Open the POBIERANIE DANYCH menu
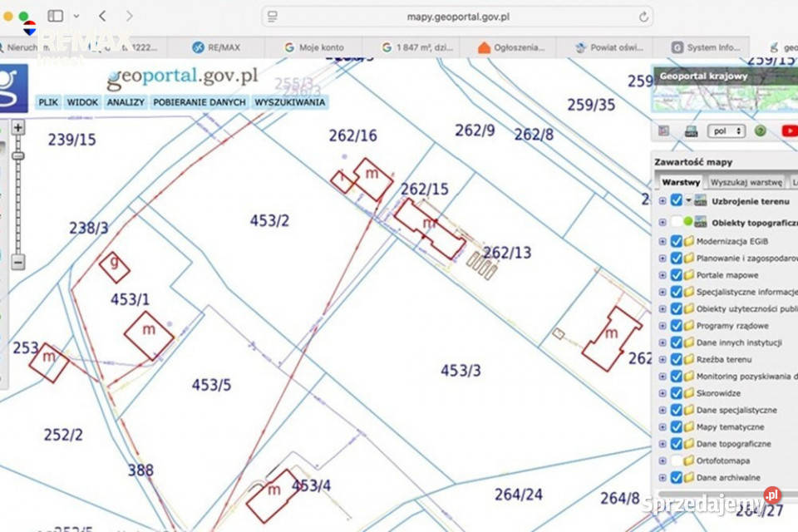The image size is (798, 532). (x=199, y=102)
